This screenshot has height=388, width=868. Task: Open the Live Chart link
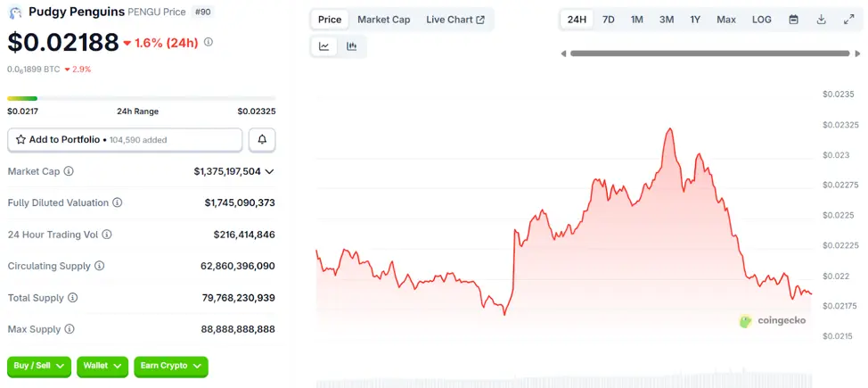455,20
